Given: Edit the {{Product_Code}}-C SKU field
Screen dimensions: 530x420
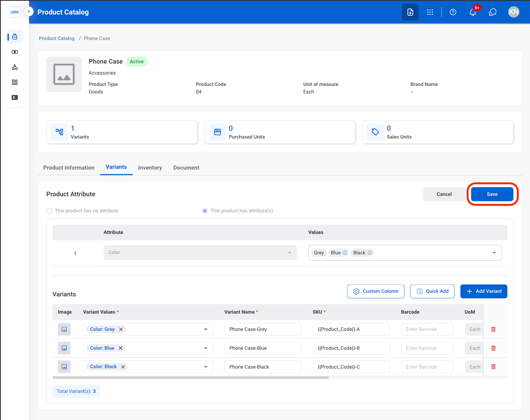Looking at the screenshot, I should tap(351, 367).
